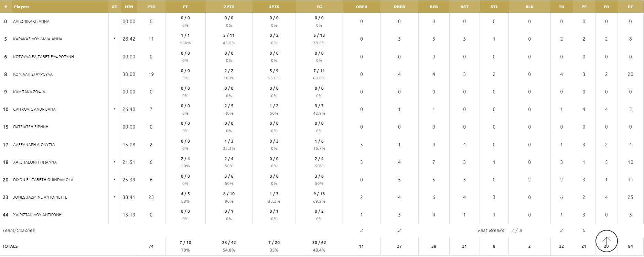Click the FG column header

[319, 7]
